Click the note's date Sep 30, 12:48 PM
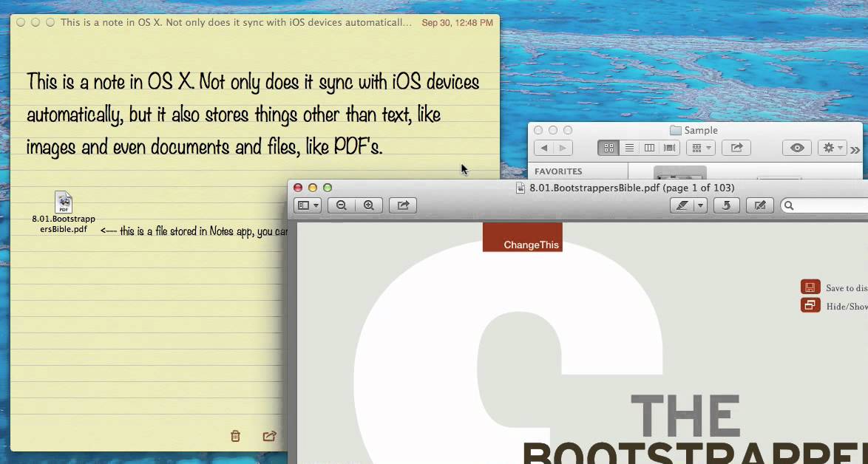Screen dimensions: 868x464 coord(457,23)
